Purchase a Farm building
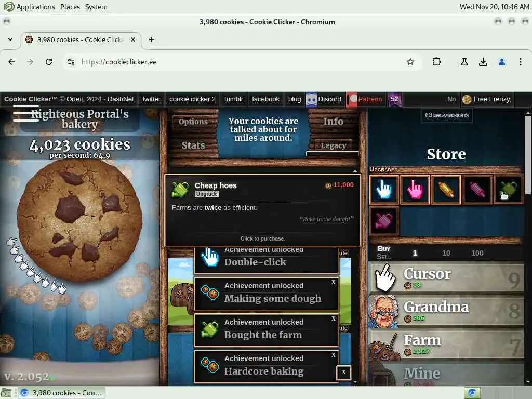This screenshot has height=399, width=532. 446,344
